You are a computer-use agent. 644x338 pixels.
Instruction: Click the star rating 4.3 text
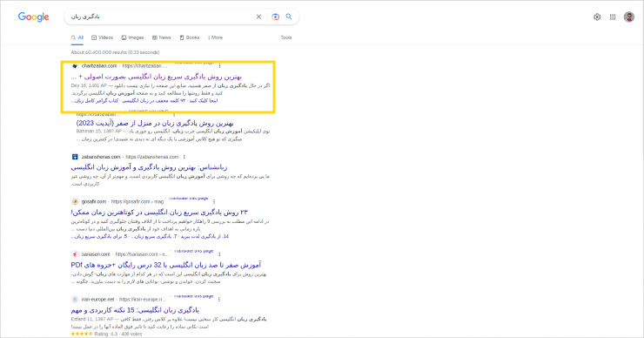(106, 334)
